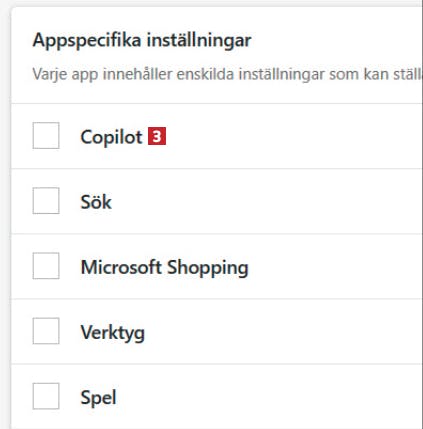Click blank space in the Copilot row

click(x=293, y=136)
